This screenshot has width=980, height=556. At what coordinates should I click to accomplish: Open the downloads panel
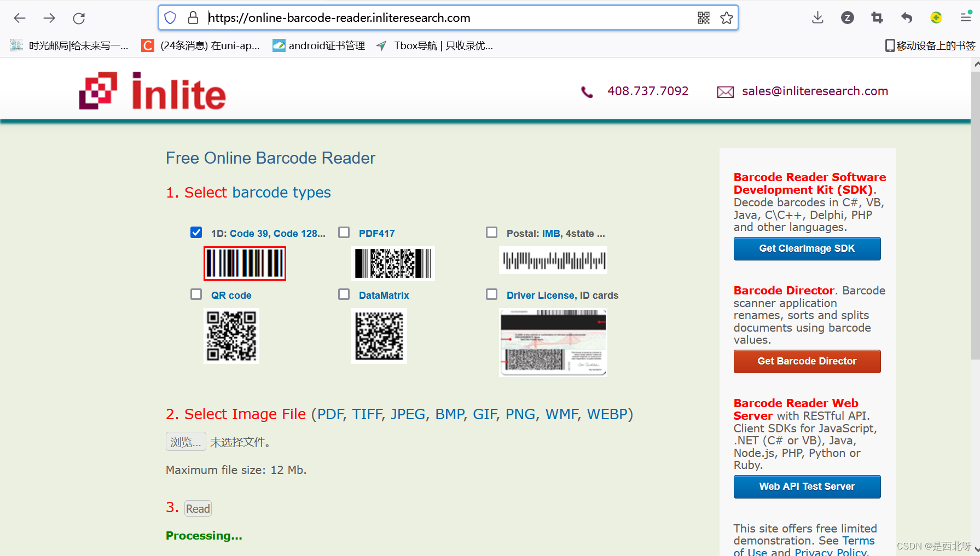(818, 18)
